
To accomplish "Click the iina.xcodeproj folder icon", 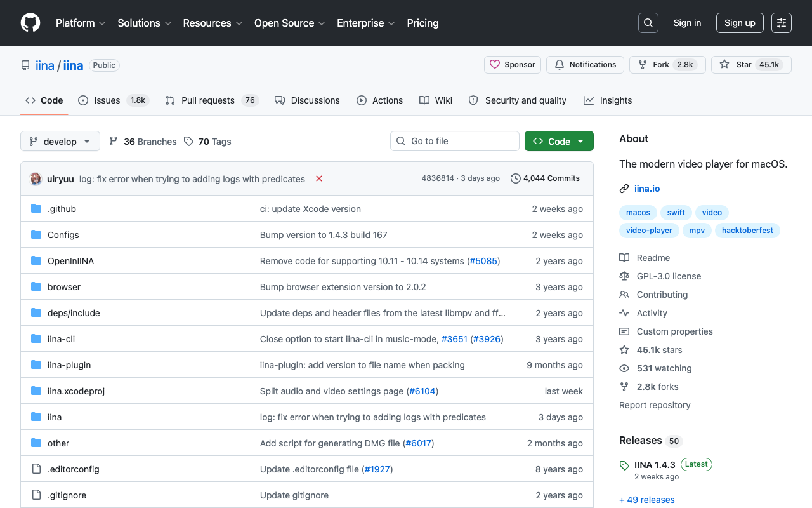I will click(x=36, y=391).
